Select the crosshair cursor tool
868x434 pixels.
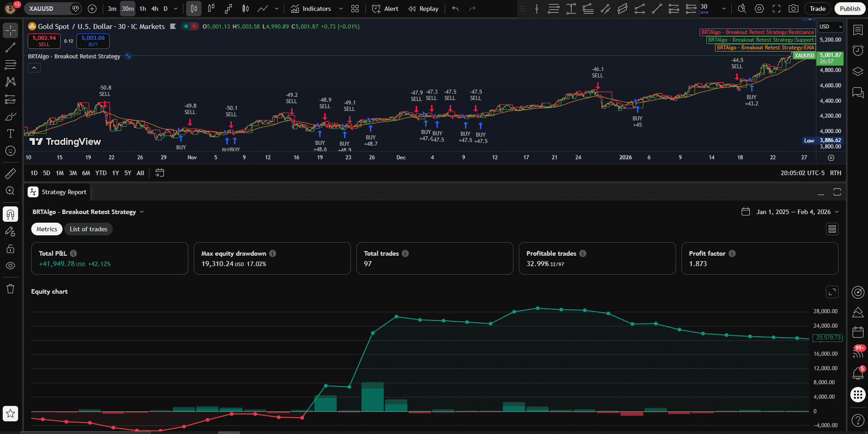(x=10, y=30)
